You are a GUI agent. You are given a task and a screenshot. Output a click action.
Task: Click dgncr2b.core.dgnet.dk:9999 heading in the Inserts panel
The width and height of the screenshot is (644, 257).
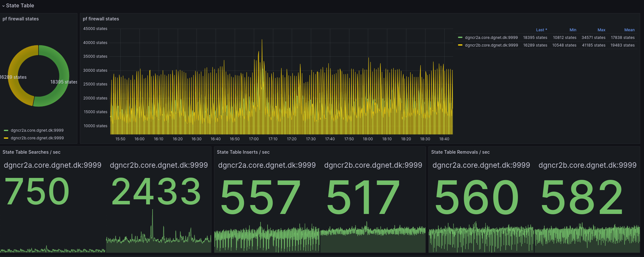tap(373, 165)
